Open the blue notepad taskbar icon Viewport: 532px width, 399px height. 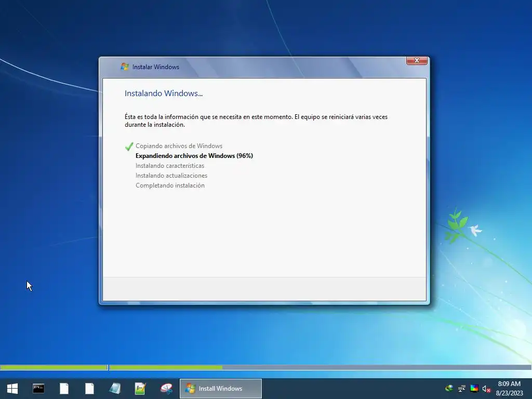pyautogui.click(x=115, y=389)
